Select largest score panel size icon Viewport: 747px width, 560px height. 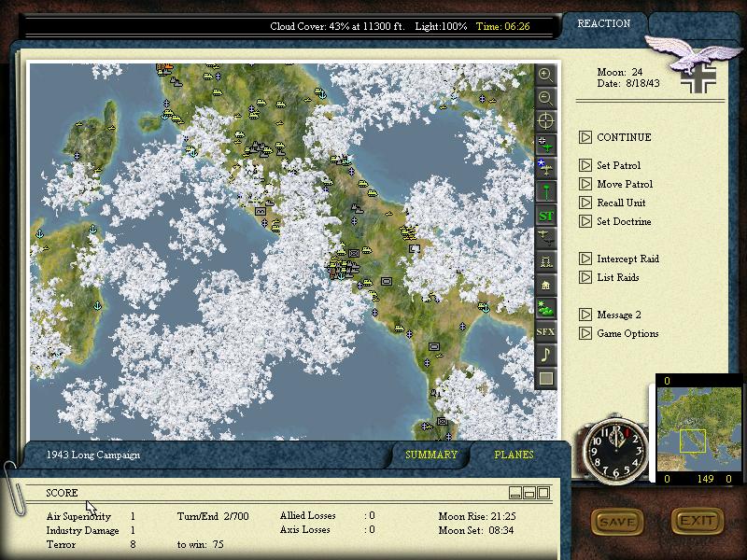543,493
